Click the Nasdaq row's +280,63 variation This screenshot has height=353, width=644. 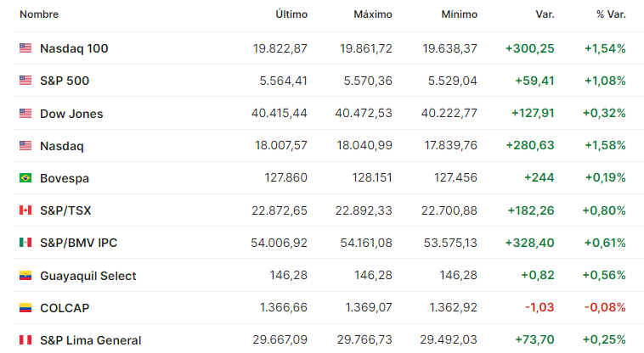[x=530, y=145]
